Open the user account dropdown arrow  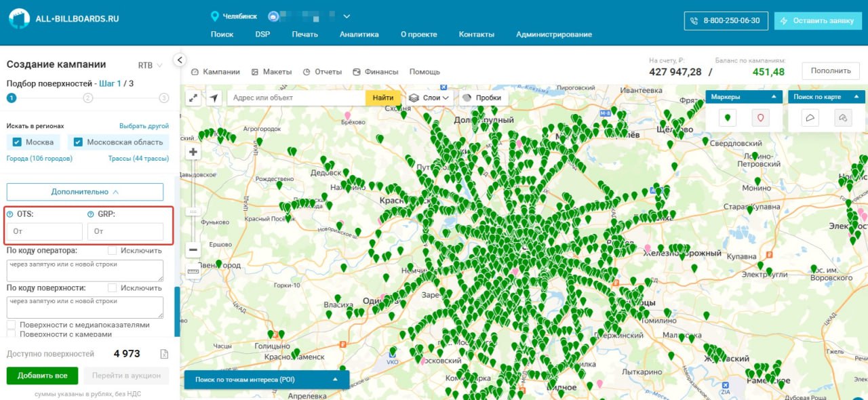[x=347, y=16]
